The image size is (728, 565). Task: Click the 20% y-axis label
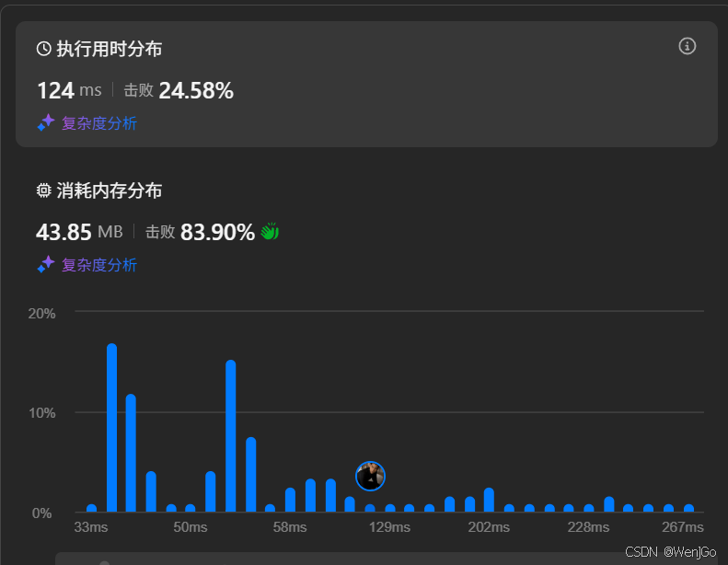point(41,314)
